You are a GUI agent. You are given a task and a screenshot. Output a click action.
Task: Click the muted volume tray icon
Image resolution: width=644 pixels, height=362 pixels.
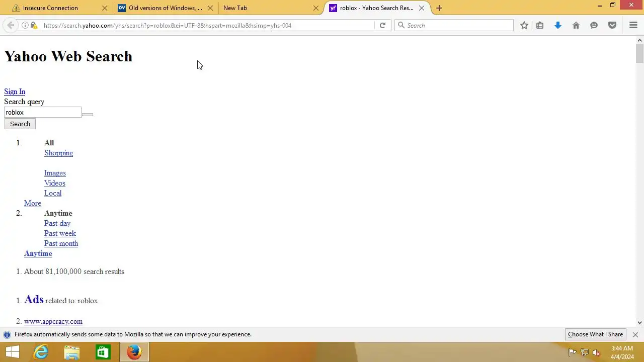point(597,352)
